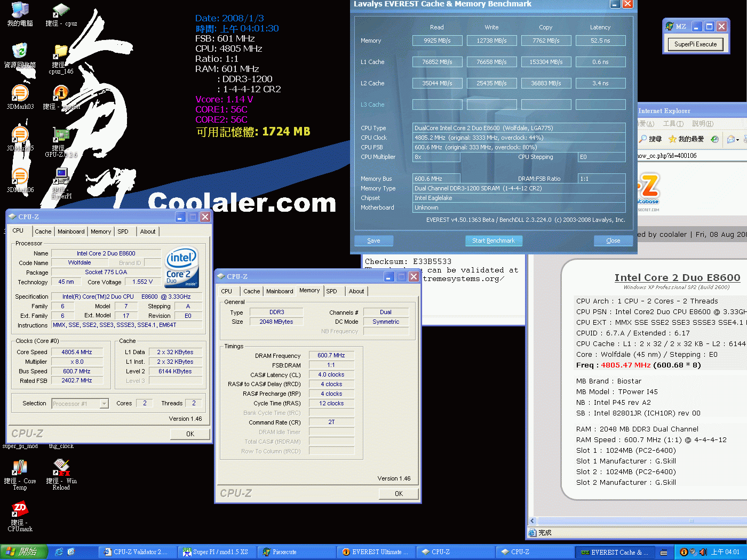Click the Internet Explorer quick launch icon
This screenshot has width=747, height=560.
[x=59, y=552]
